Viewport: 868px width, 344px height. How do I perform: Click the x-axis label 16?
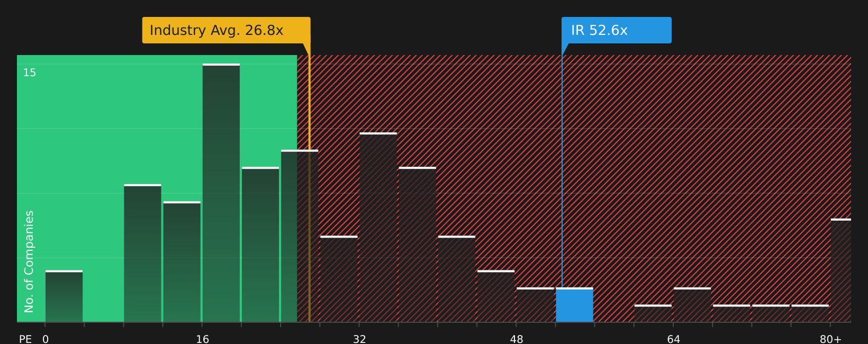click(203, 339)
